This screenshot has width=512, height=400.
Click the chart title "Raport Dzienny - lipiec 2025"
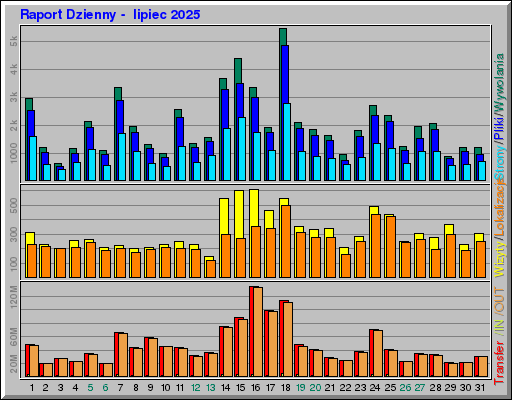(110, 15)
